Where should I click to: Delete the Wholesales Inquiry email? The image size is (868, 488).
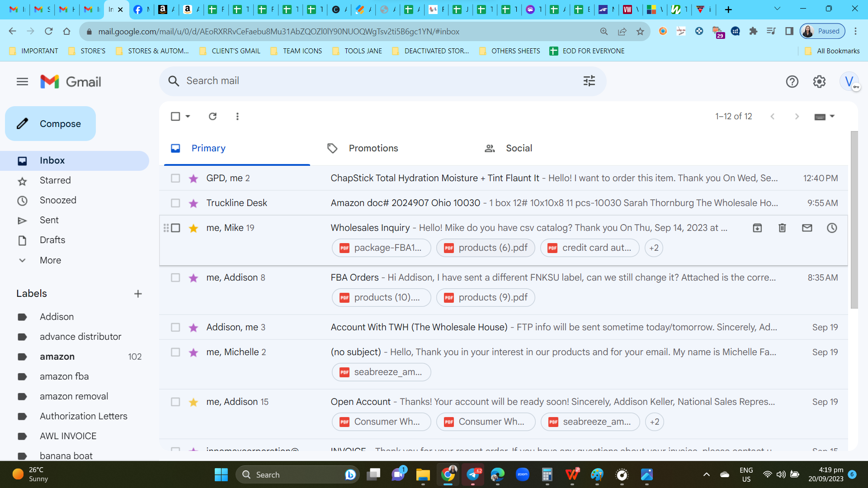coord(782,228)
